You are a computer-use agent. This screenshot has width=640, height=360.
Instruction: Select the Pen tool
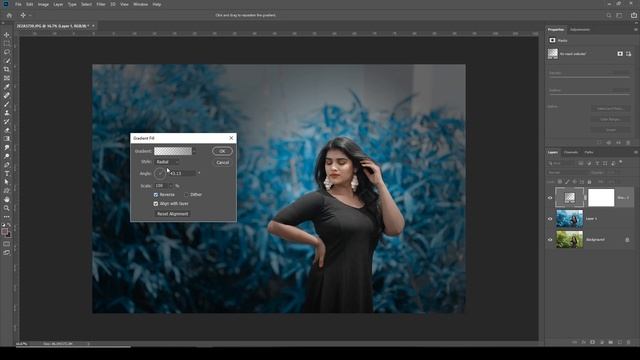(7, 165)
